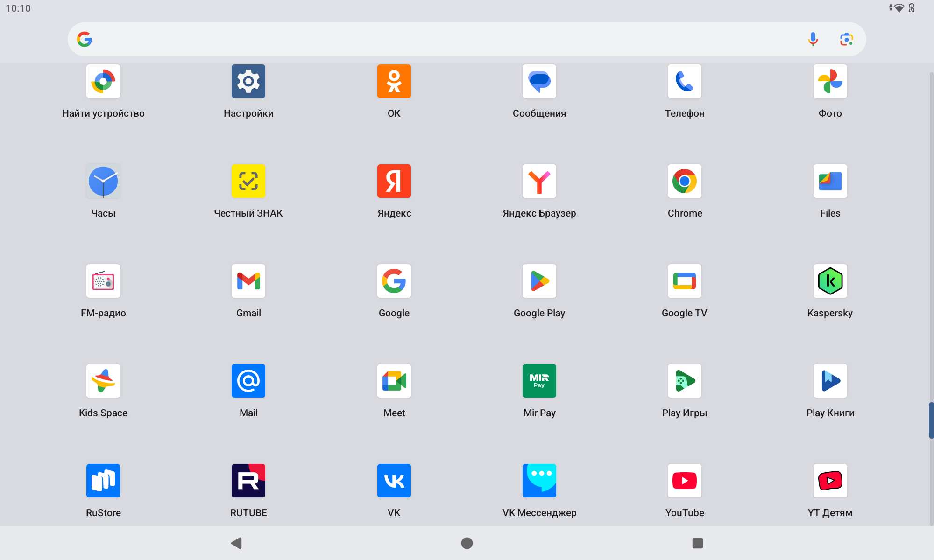The image size is (934, 560).
Task: Open VK Мессенджер
Action: (x=539, y=481)
